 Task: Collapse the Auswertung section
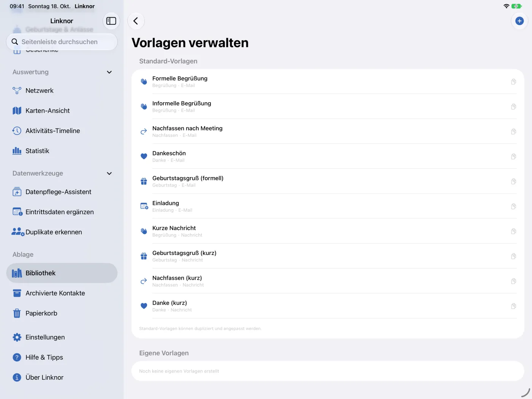tap(109, 72)
